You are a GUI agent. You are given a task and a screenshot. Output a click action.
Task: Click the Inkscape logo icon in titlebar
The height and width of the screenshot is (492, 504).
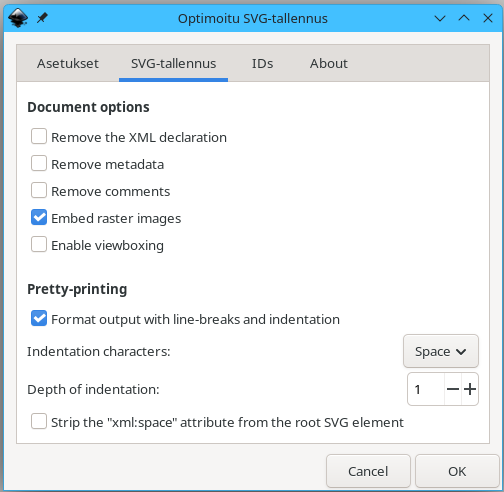pyautogui.click(x=18, y=18)
